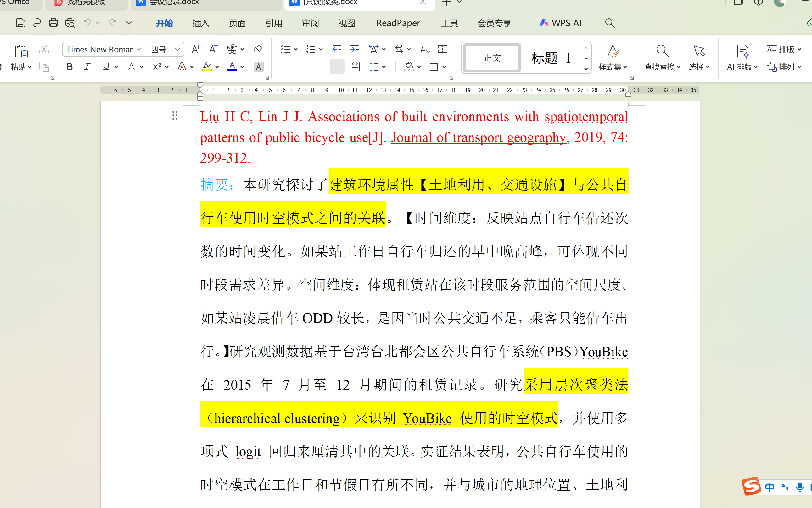Click the WPS AI button
Viewport: 812px width, 508px height.
tap(560, 23)
